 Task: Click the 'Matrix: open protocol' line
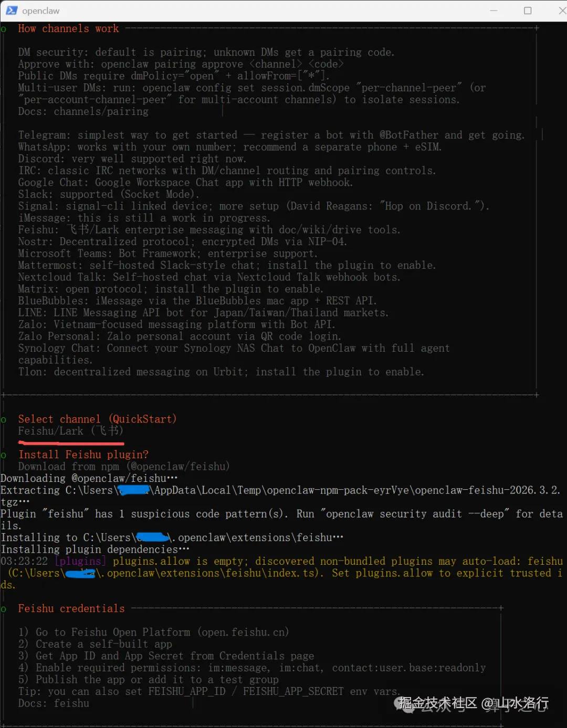tap(171, 289)
